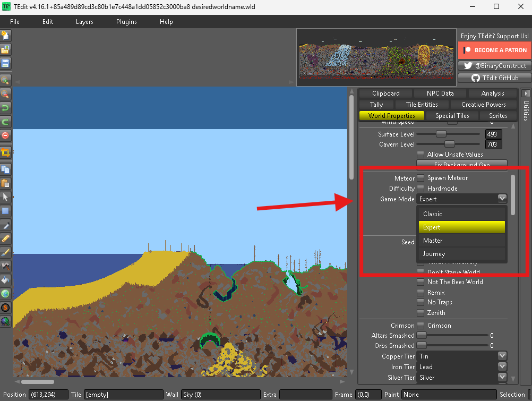This screenshot has height=401, width=532.
Task: Click the Copy pages icon
Action: coord(5,169)
